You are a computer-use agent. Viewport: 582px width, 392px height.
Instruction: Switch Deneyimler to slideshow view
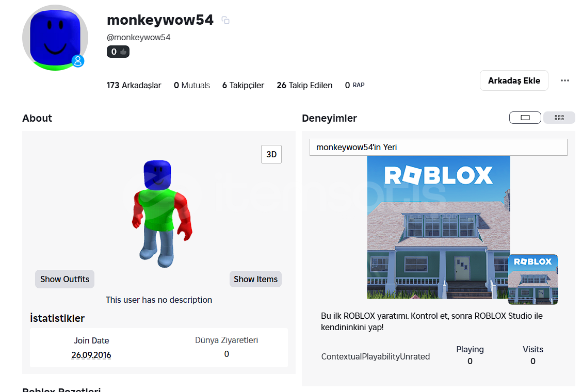click(x=525, y=118)
